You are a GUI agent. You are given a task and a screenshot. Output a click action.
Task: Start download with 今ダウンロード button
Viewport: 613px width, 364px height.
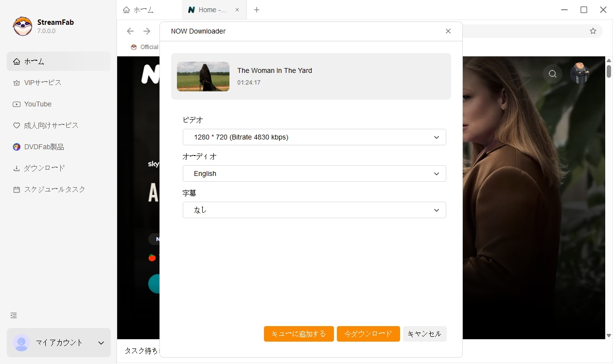(x=368, y=334)
